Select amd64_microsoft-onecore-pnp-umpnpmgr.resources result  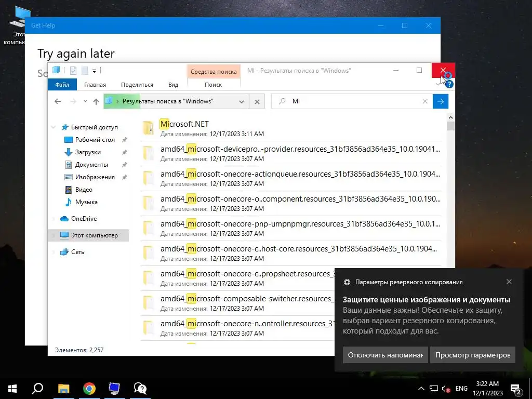pyautogui.click(x=291, y=229)
